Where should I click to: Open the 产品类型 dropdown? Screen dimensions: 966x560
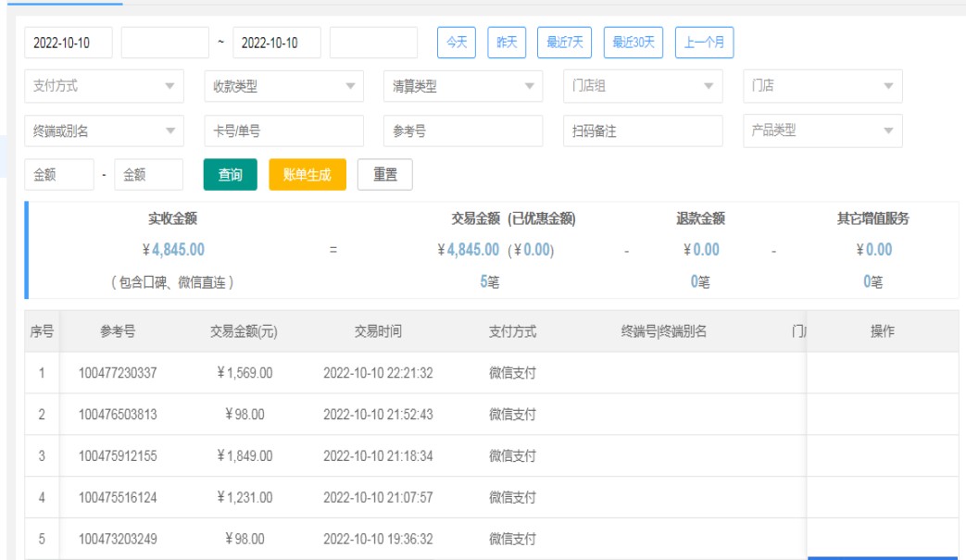click(x=822, y=131)
